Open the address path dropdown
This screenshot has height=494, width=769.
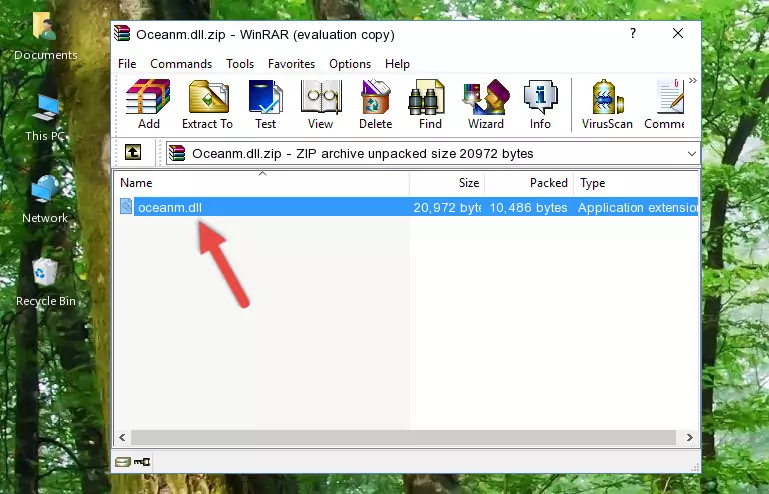(692, 154)
